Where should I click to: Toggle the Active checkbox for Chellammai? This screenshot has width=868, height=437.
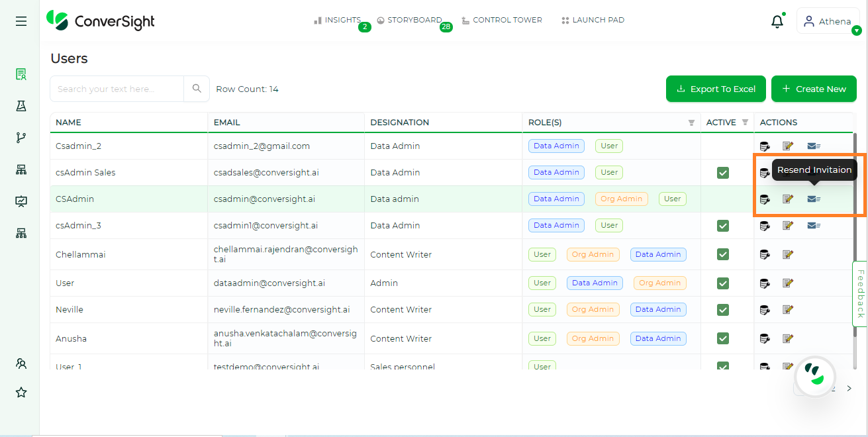coord(722,254)
